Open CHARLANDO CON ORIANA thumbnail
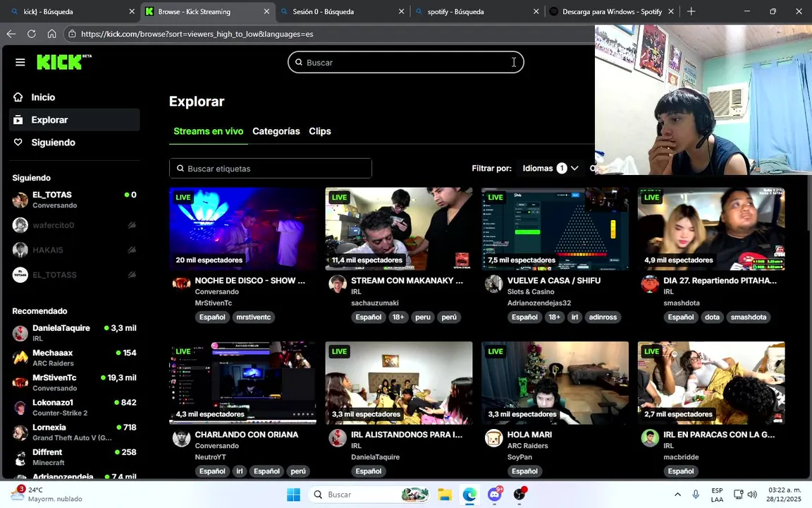Screen dimensions: 812x508 pos(243,382)
